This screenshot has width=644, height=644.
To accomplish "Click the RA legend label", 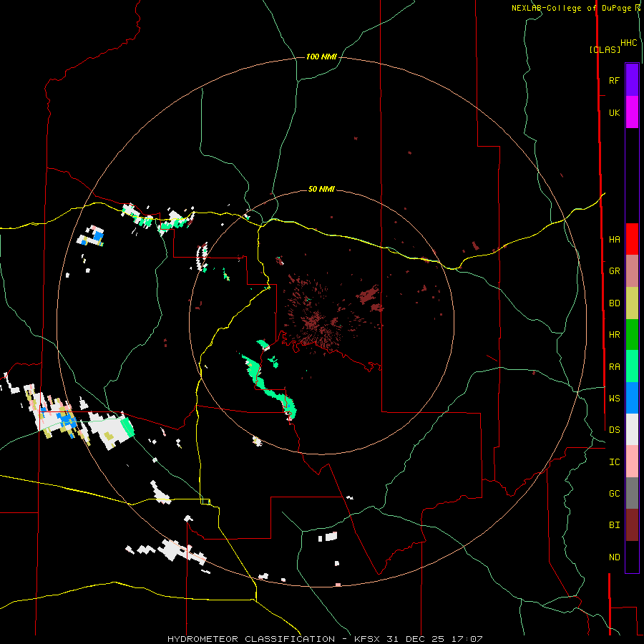I will click(615, 367).
